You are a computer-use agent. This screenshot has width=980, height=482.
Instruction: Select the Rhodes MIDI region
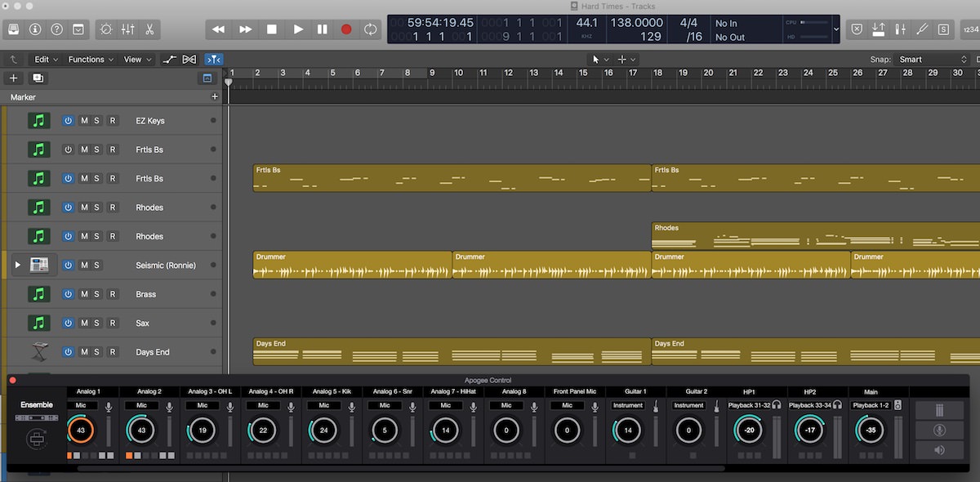point(815,236)
